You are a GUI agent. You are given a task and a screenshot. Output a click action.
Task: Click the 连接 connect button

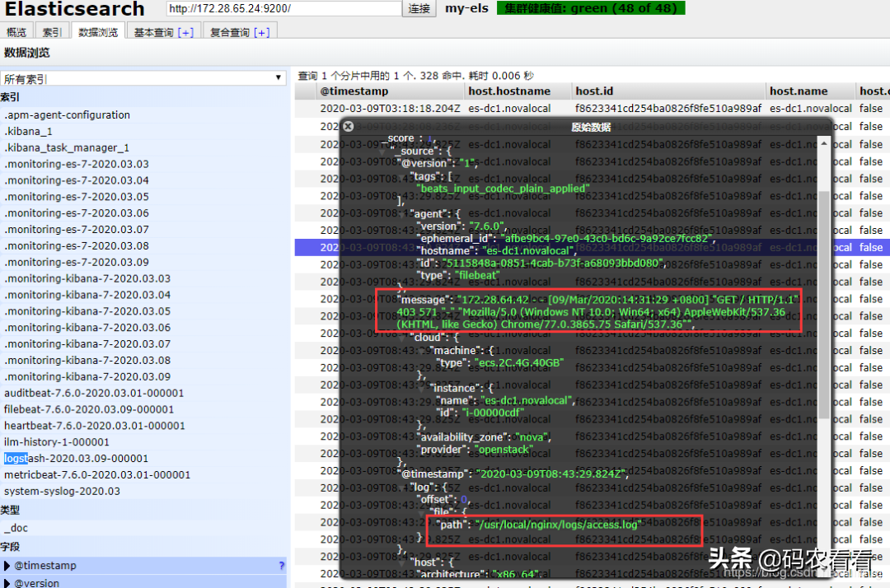pos(419,8)
